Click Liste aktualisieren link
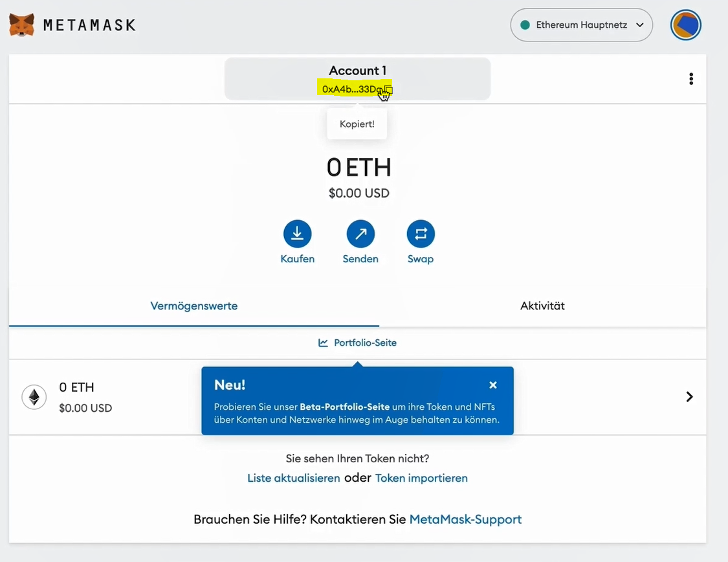Screen dimensions: 728x562 pos(293,478)
